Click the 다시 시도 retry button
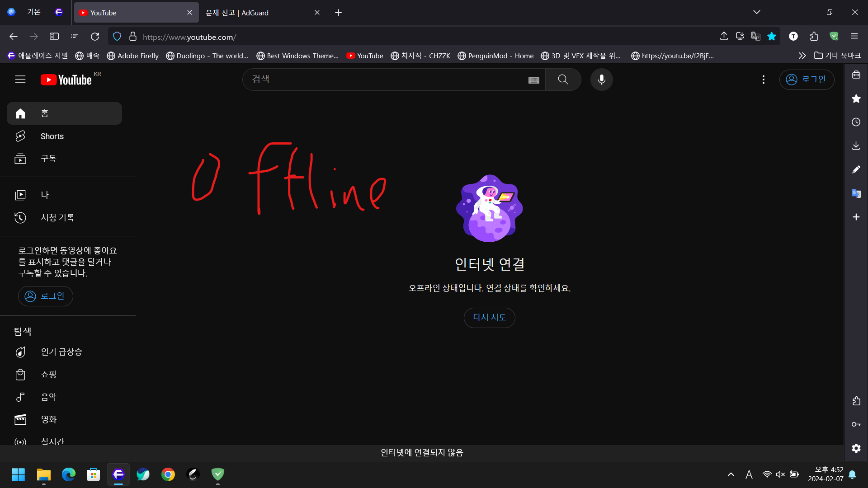 pyautogui.click(x=489, y=318)
